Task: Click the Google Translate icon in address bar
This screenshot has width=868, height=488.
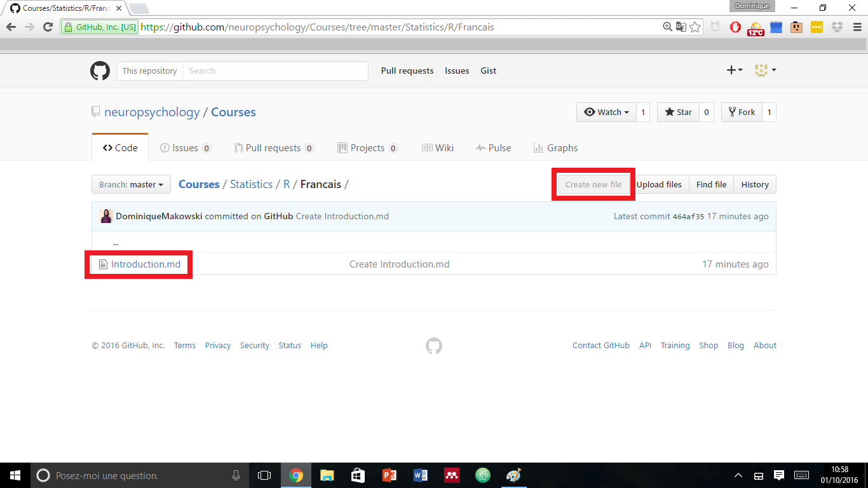Action: point(681,27)
